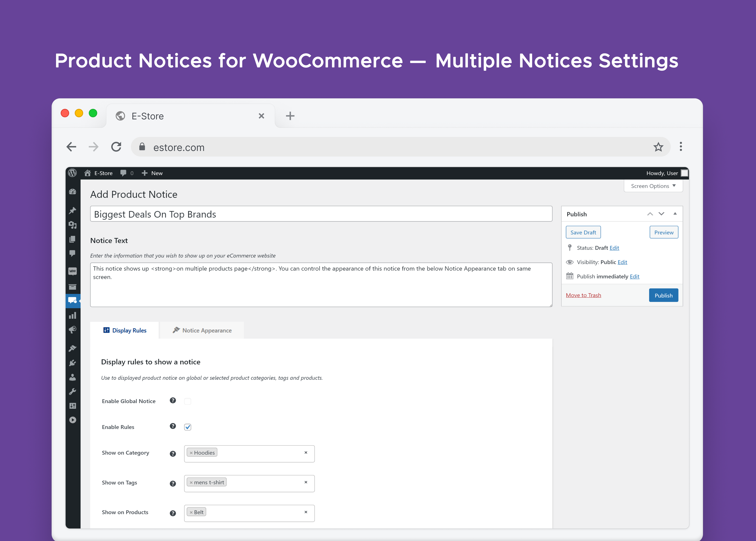
Task: Open the Howdy, User account menu
Action: [667, 173]
